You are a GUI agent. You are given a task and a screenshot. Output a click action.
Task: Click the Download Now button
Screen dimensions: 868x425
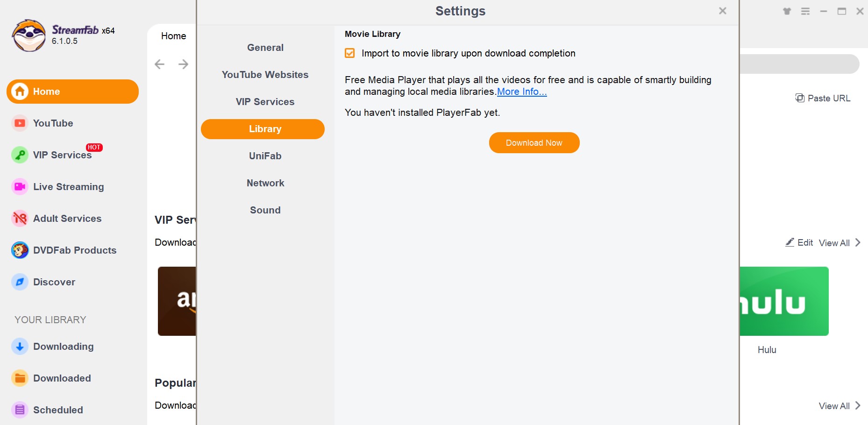click(534, 142)
